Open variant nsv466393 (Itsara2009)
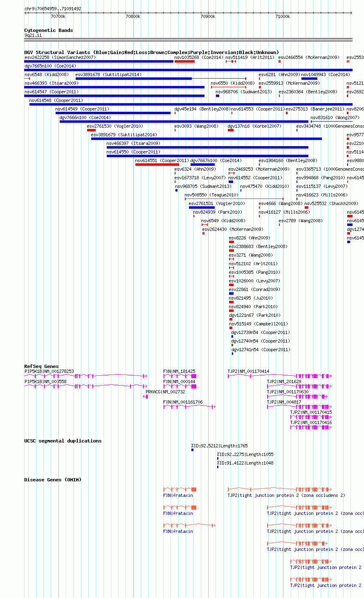 pos(52,83)
